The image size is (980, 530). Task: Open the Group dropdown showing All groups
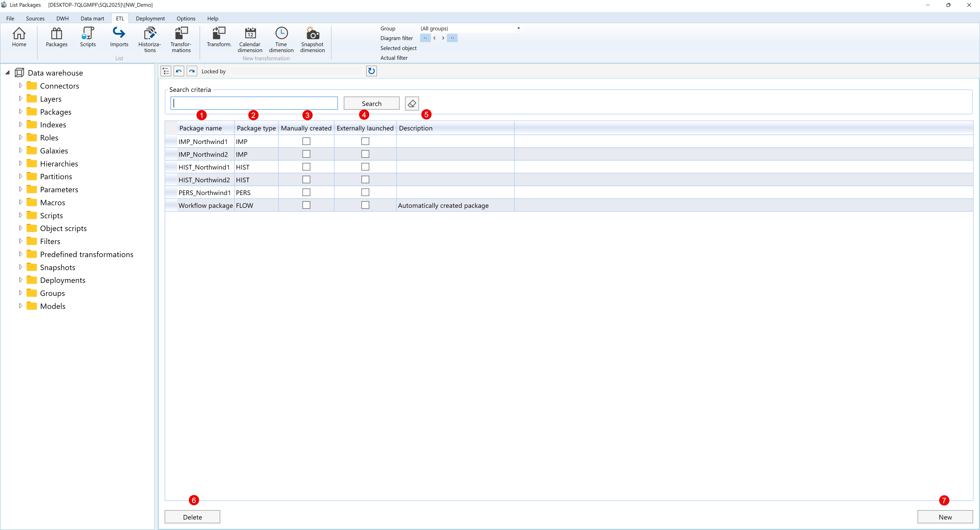click(518, 29)
